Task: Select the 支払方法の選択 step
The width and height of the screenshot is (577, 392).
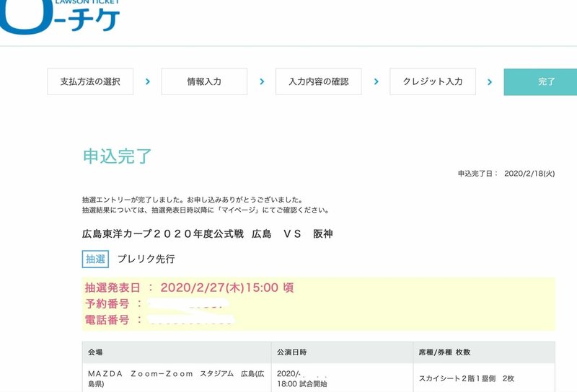Action: (90, 81)
